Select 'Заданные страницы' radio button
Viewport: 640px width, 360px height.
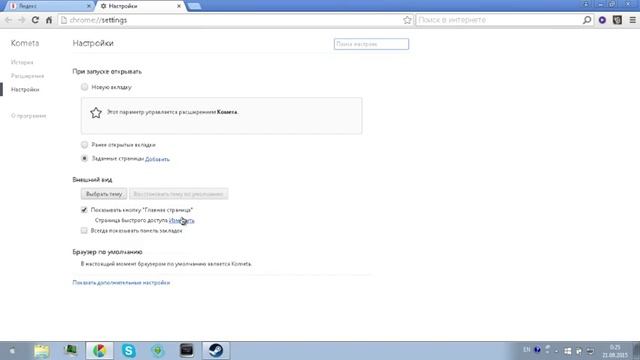[84, 158]
